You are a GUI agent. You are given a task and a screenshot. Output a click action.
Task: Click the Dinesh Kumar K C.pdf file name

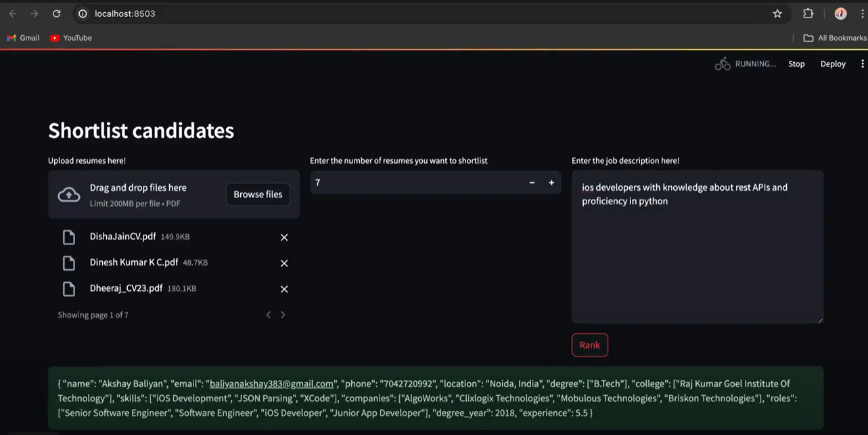pyautogui.click(x=134, y=262)
